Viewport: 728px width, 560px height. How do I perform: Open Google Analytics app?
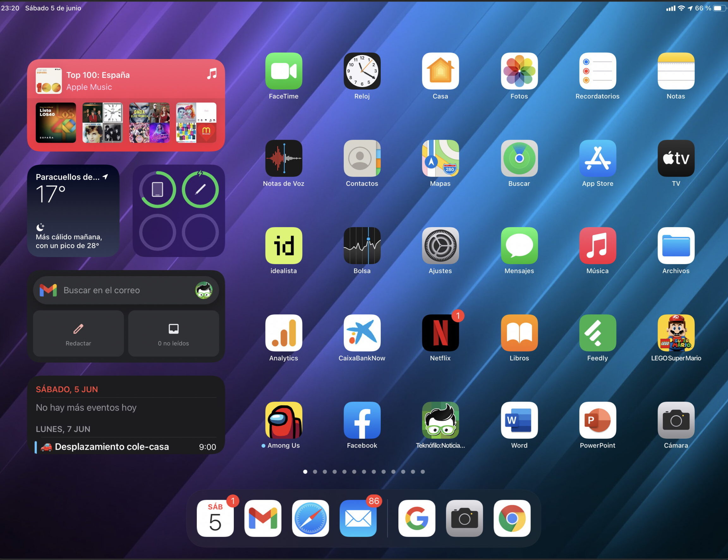coord(284,333)
